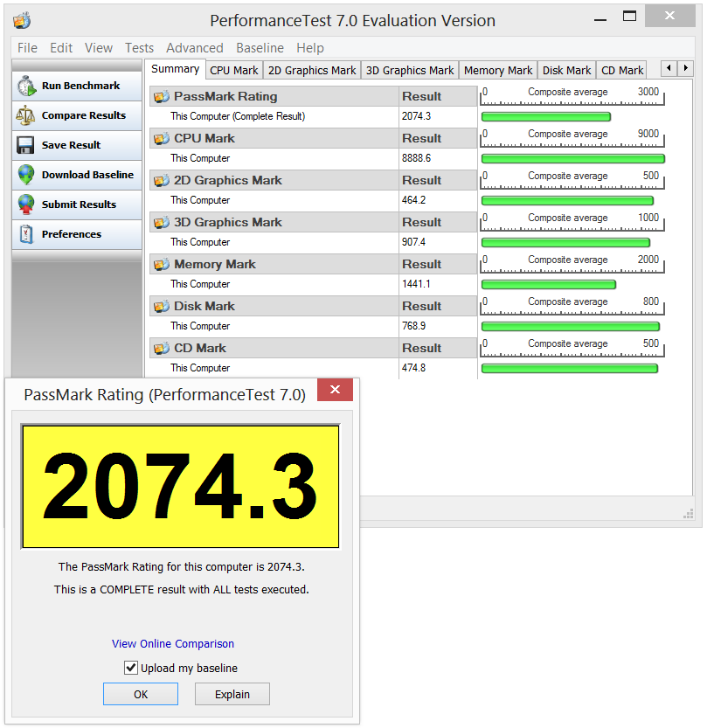Switch to the Memory Mark tab
Screen dimensions: 707x728
(498, 70)
